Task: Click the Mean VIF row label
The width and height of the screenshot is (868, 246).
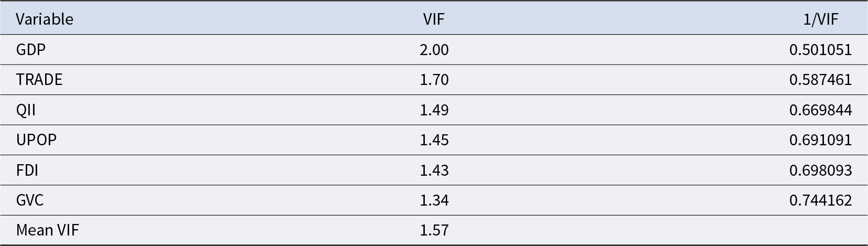Action: pos(47,230)
